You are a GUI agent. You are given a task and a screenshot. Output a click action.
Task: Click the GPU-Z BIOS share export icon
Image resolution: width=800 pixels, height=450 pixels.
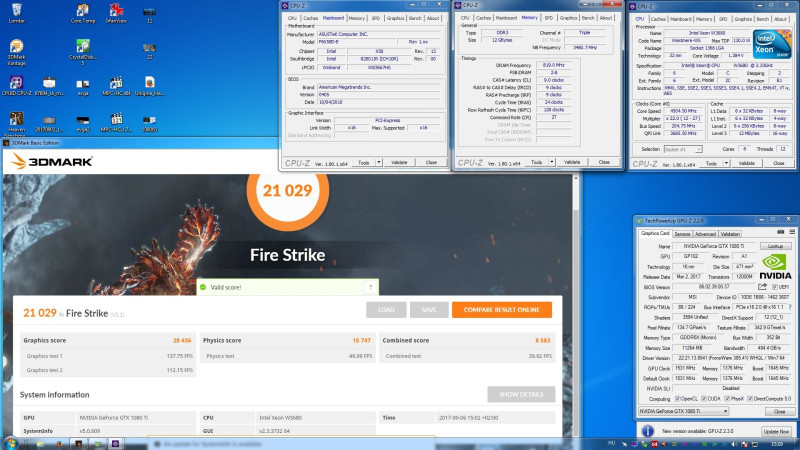pyautogui.click(x=762, y=287)
